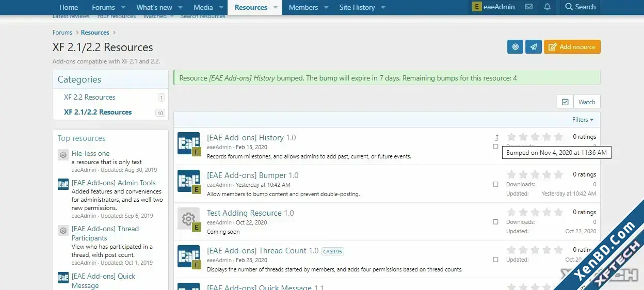Open the [EAE Add-ons] History resource title

[x=245, y=138]
